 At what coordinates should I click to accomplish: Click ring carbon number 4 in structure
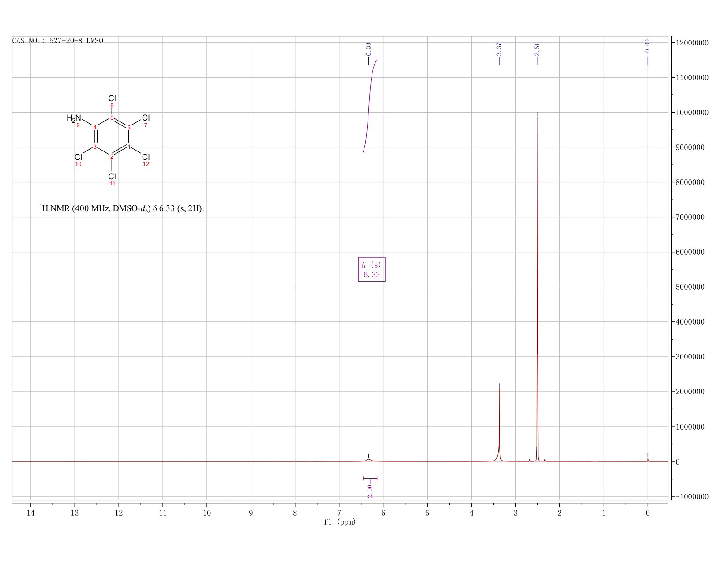(95, 128)
